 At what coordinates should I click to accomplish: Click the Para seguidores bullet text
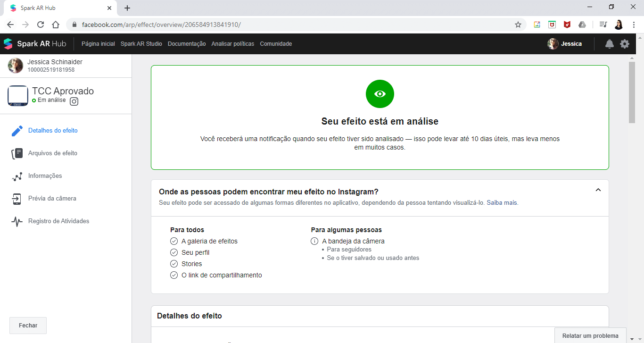pyautogui.click(x=349, y=250)
